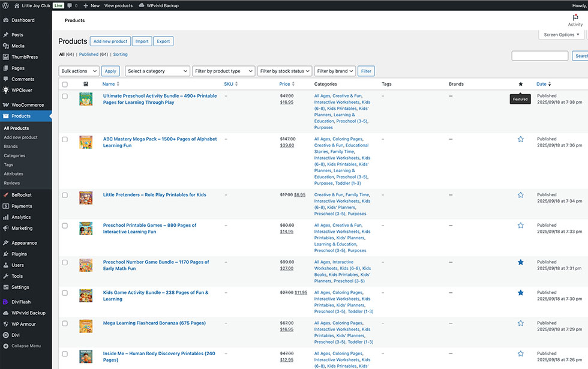The width and height of the screenshot is (588, 369).
Task: Open the comments bubble in admin bar
Action: [71, 5]
